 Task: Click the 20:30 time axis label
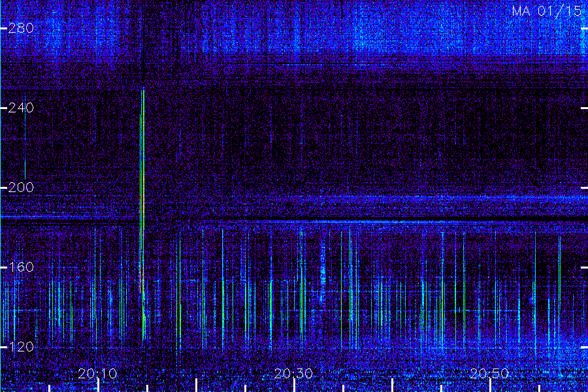(x=293, y=374)
